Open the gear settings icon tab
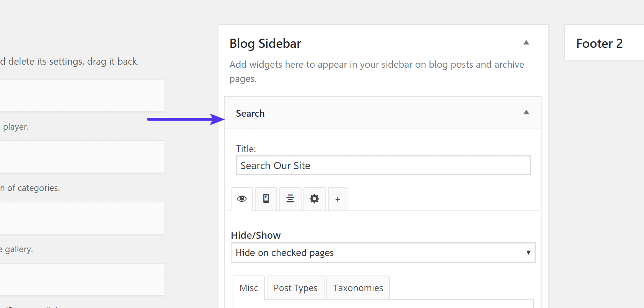This screenshot has height=308, width=644. point(315,199)
